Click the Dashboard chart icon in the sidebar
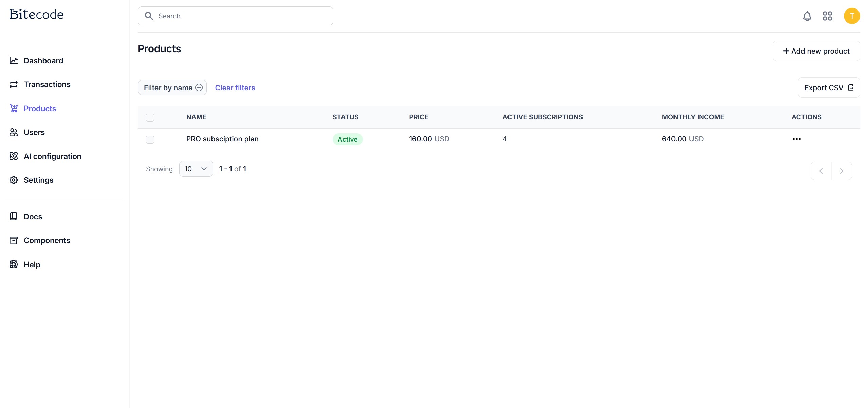Viewport: 868px width, 408px height. 14,61
